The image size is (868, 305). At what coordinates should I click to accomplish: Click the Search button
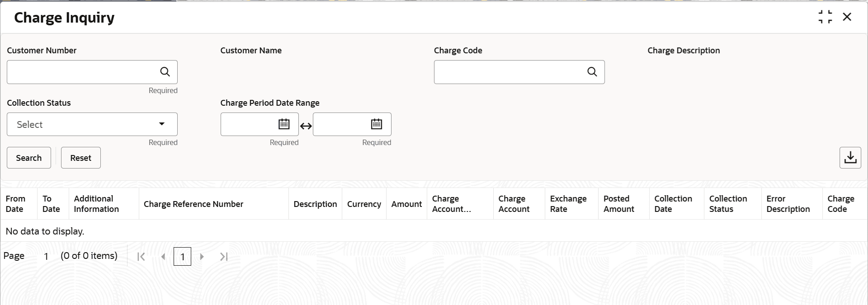pos(29,158)
